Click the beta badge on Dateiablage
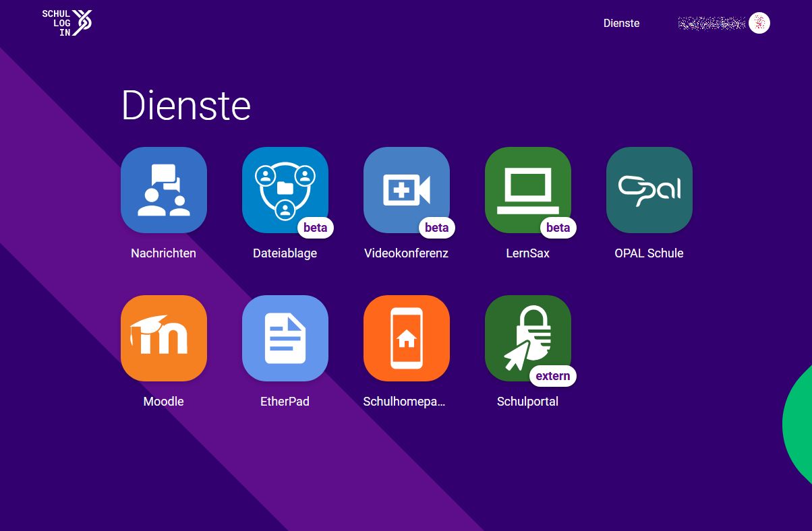Image resolution: width=812 pixels, height=531 pixels. pos(315,228)
